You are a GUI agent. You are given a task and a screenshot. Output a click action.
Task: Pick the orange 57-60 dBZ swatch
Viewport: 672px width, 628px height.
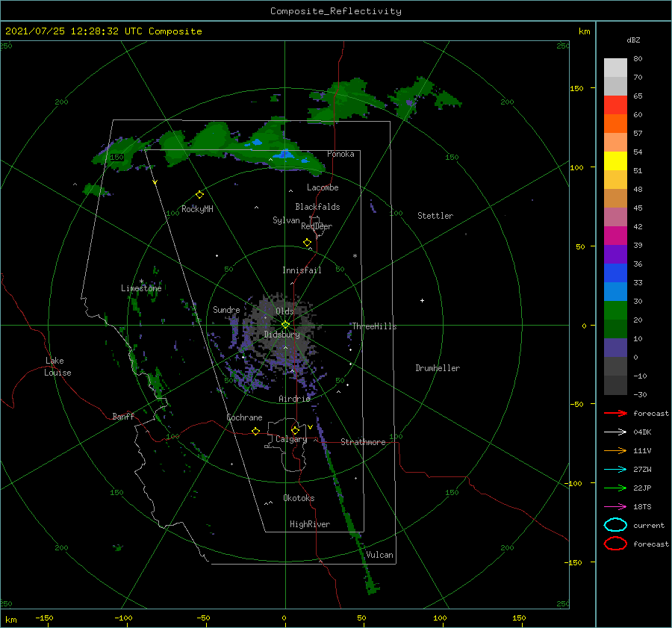click(615, 123)
